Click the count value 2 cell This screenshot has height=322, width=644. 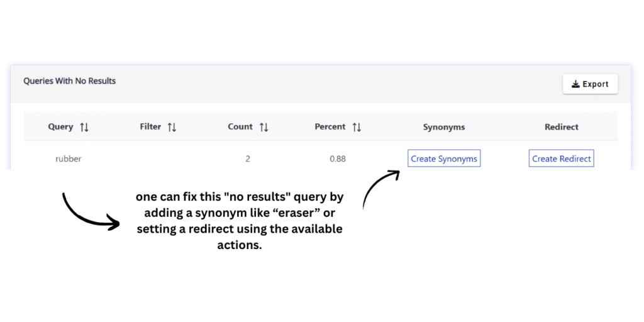[248, 159]
